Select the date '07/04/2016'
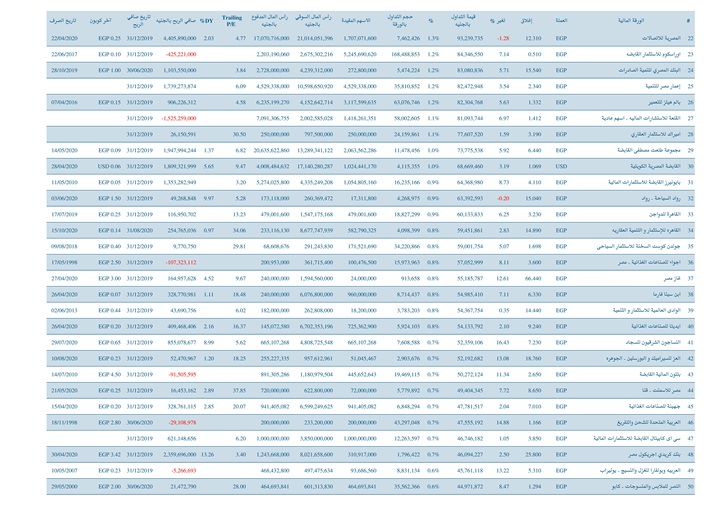The height and width of the screenshot is (509, 720). [64, 102]
